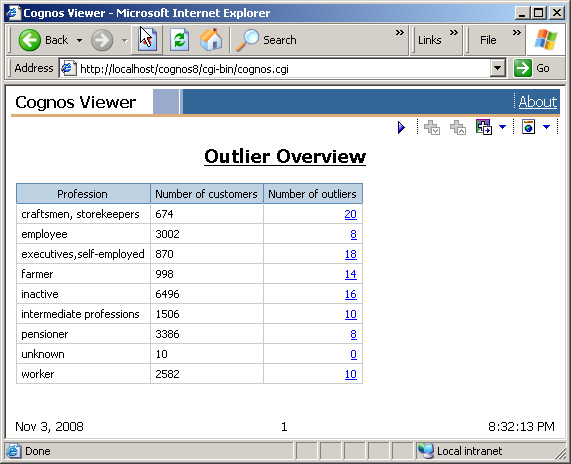Click the Drill Up icon

pyautogui.click(x=458, y=127)
